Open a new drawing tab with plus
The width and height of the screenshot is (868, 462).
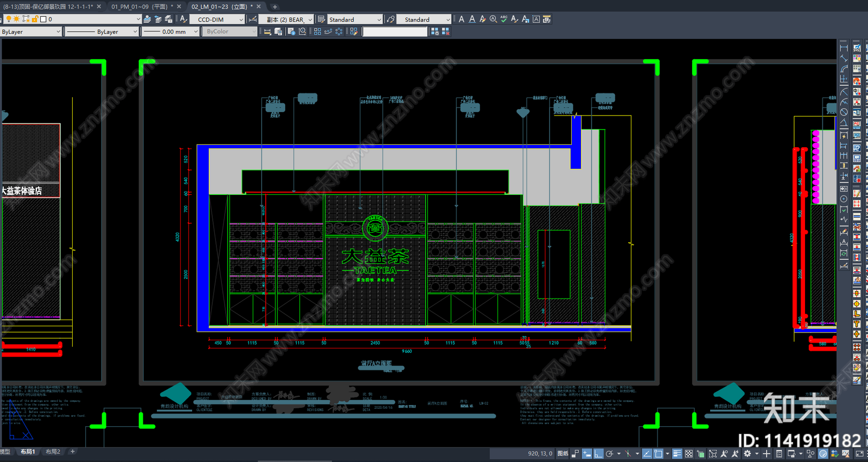[x=275, y=7]
